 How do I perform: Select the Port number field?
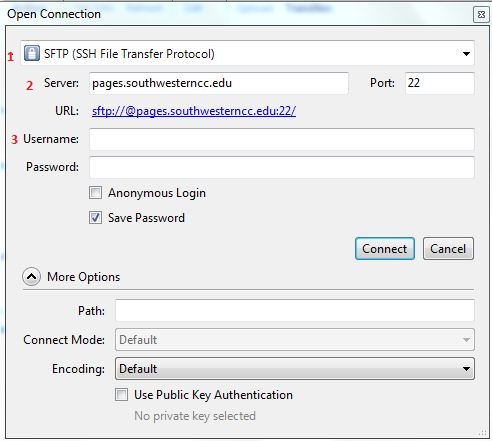439,83
